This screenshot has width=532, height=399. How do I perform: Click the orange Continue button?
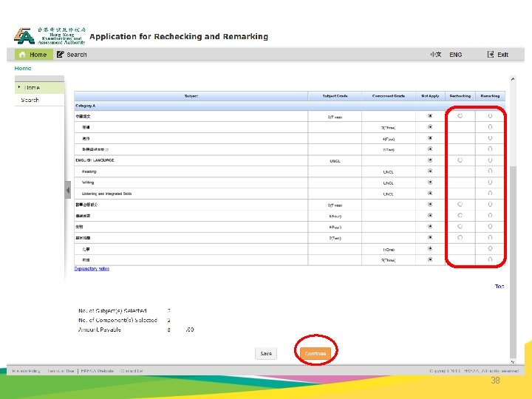316,353
